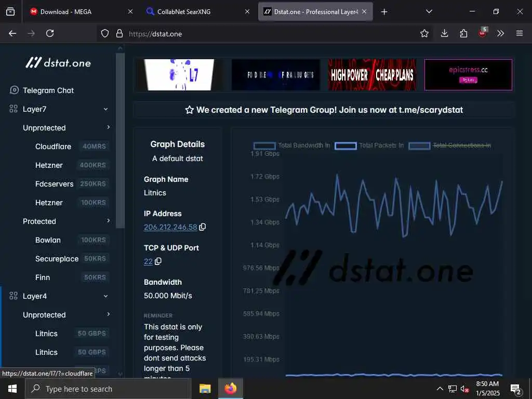Image resolution: width=532 pixels, height=399 pixels.
Task: Close the Download - MEGA tab
Action: (x=130, y=12)
